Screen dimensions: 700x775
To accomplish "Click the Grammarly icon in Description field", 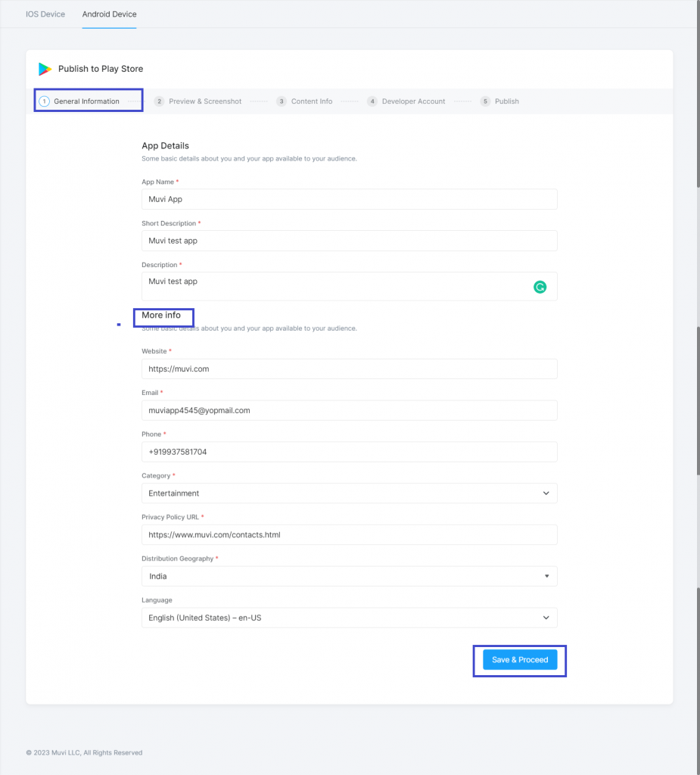I will click(x=540, y=288).
